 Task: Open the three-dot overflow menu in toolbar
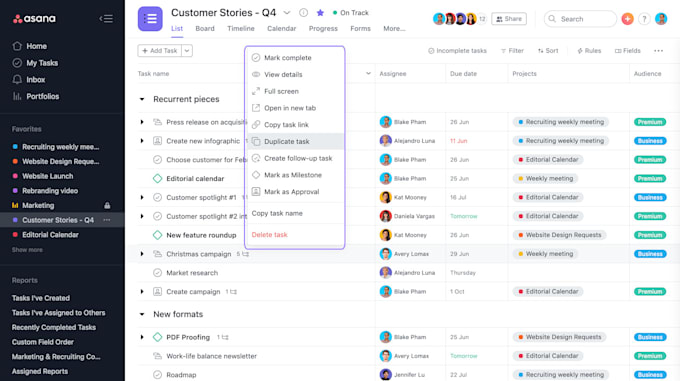tap(658, 51)
